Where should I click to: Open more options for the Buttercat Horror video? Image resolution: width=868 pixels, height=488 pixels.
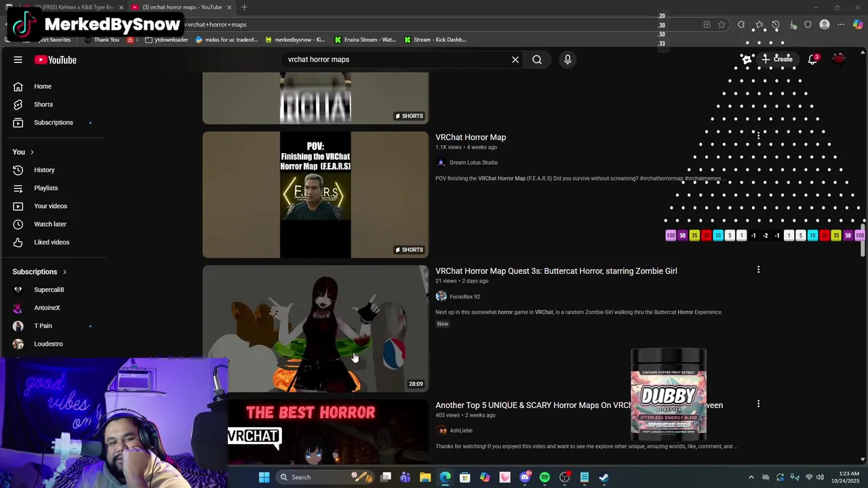point(758,270)
